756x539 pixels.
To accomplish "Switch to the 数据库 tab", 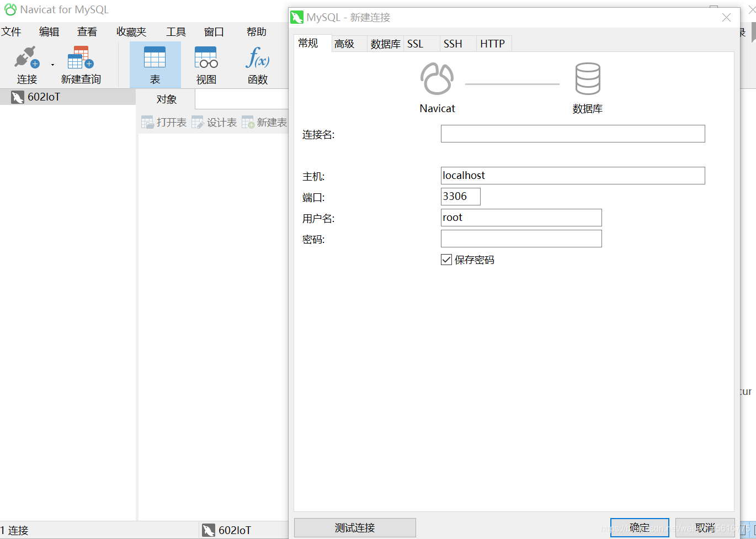I will pos(385,44).
